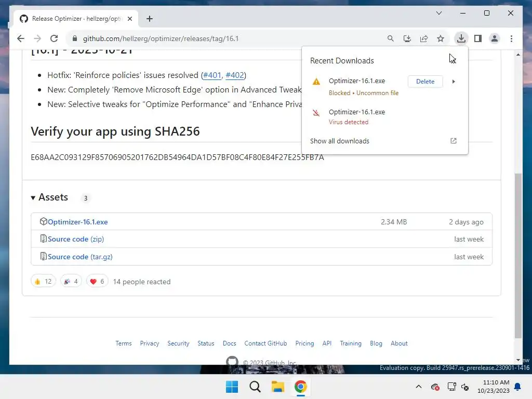Click the package icon beside Optimizer-16.1.exe asset
The image size is (532, 399).
pos(43,221)
